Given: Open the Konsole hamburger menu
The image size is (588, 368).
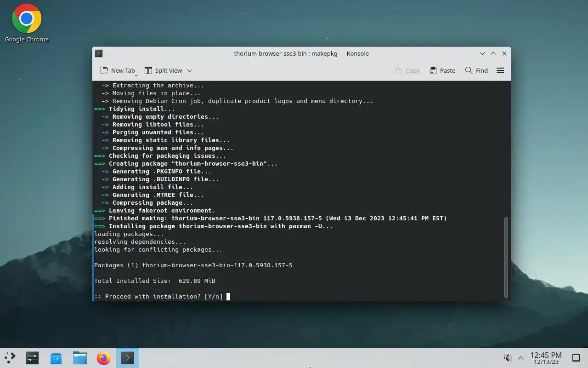Looking at the screenshot, I should click(x=500, y=70).
